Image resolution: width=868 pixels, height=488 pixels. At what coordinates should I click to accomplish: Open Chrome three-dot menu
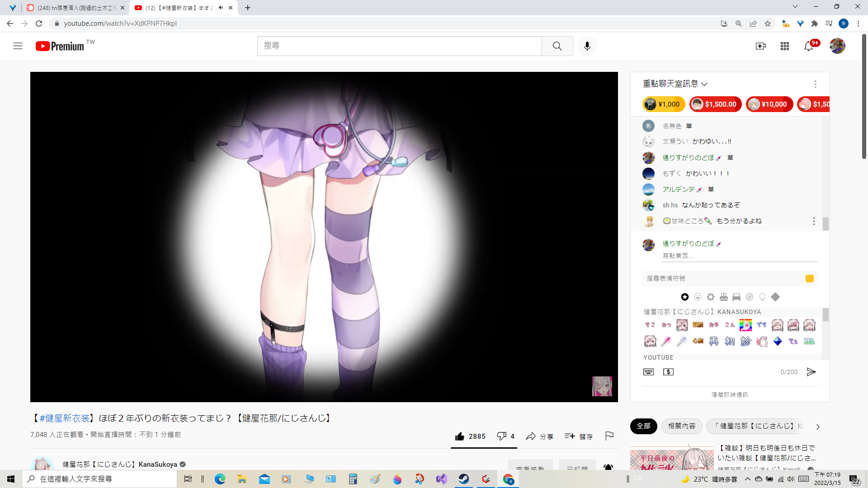coord(858,23)
